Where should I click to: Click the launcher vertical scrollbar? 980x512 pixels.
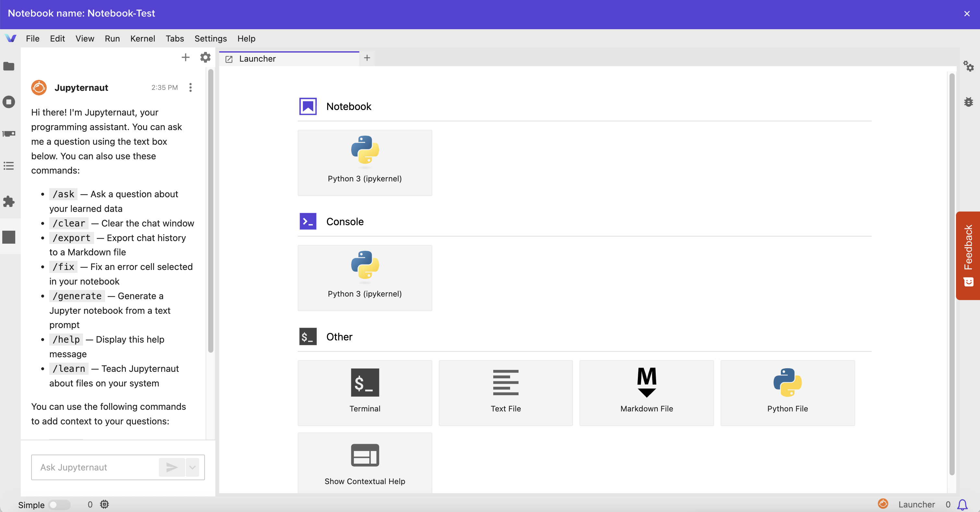(952, 274)
